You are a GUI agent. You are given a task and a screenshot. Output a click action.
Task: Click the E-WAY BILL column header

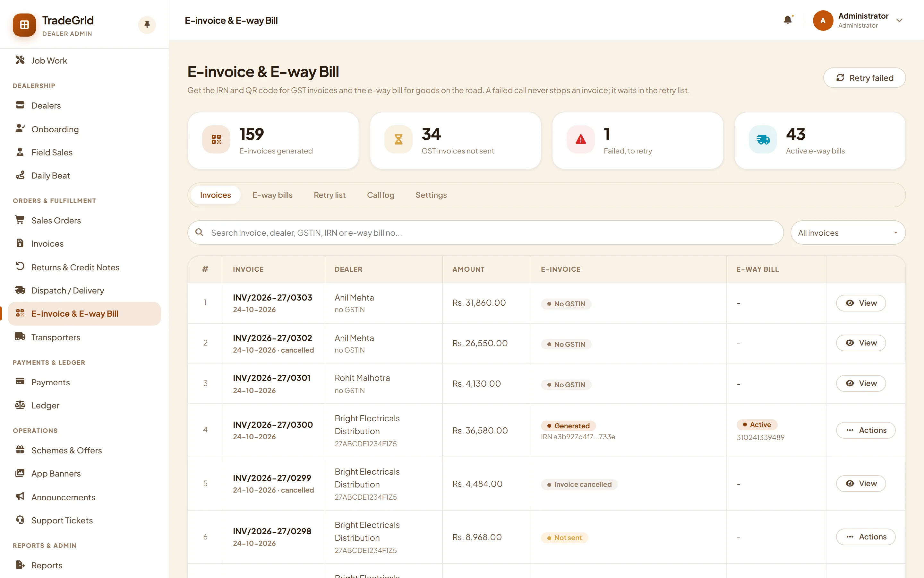tap(757, 269)
